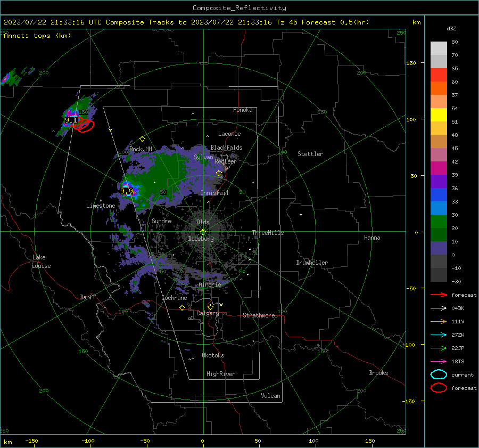Click the red forecast ellipses beside the 9.1 storm
Screen dimensions: 479x448
coord(84,125)
